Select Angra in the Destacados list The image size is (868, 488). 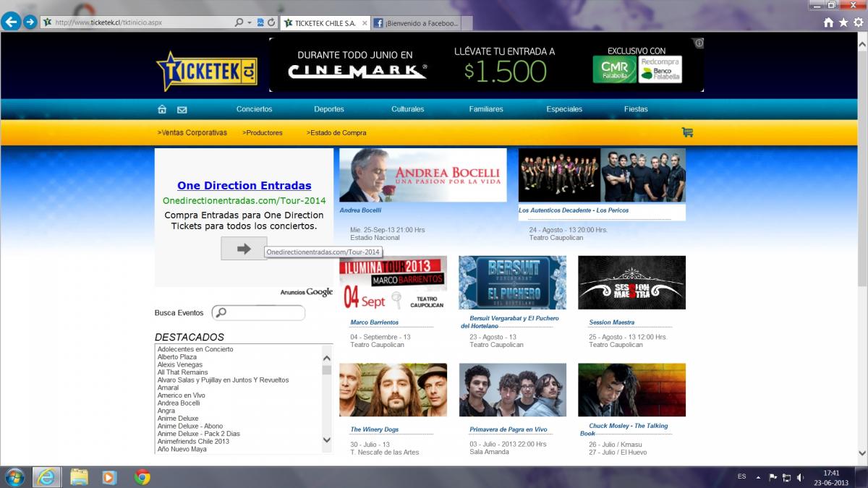pyautogui.click(x=168, y=411)
